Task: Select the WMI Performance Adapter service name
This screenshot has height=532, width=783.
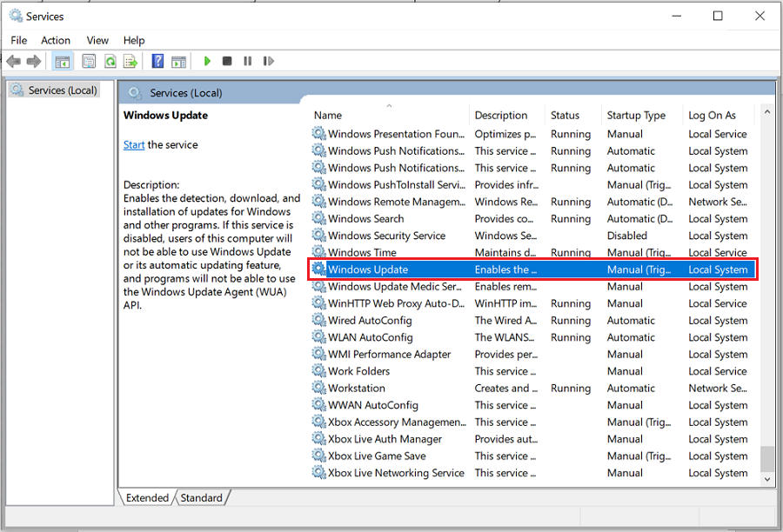Action: [x=389, y=355]
